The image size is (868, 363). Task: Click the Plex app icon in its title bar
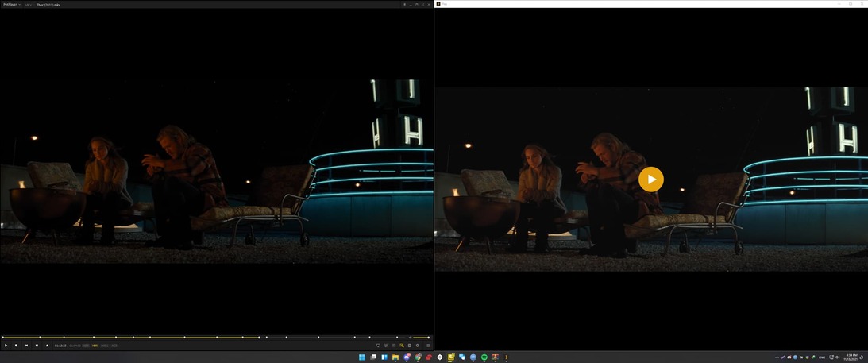pyautogui.click(x=438, y=4)
